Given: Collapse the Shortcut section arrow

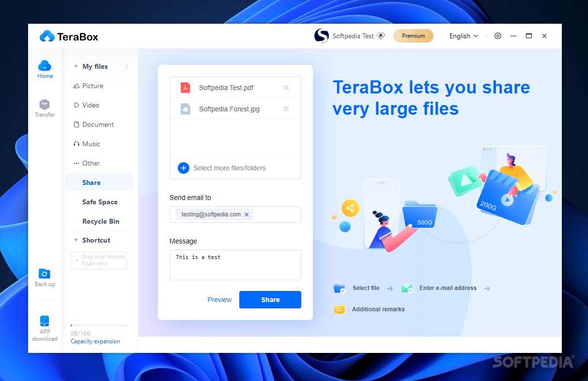Looking at the screenshot, I should pyautogui.click(x=76, y=240).
